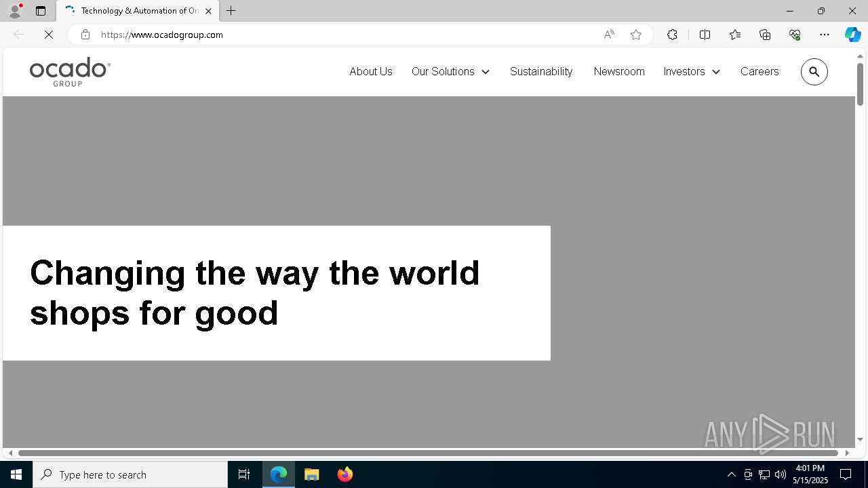
Task: Open Collections panel
Action: [765, 35]
